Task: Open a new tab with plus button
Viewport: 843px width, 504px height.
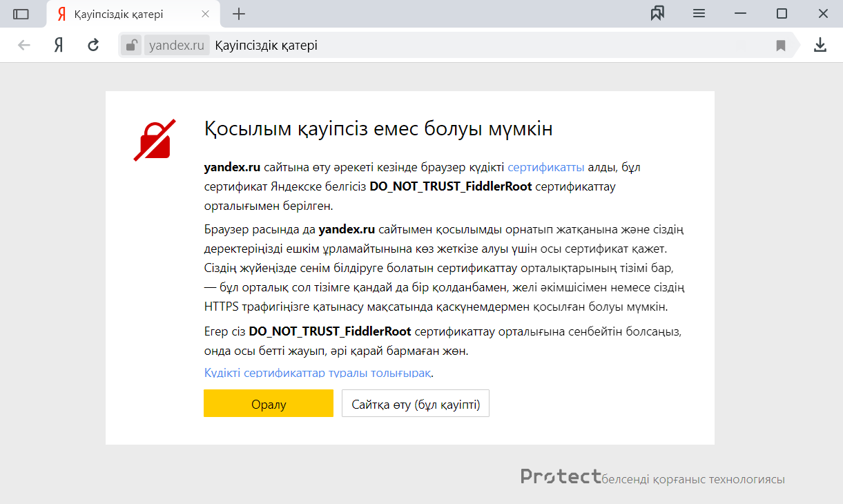Action: [239, 14]
